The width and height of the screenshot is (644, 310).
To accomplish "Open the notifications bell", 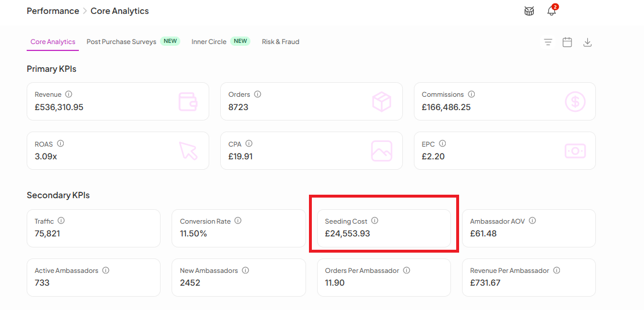I will coord(552,11).
